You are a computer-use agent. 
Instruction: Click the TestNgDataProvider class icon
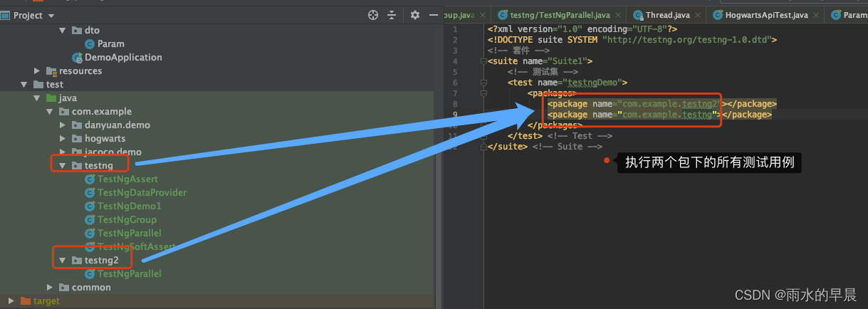[x=90, y=193]
